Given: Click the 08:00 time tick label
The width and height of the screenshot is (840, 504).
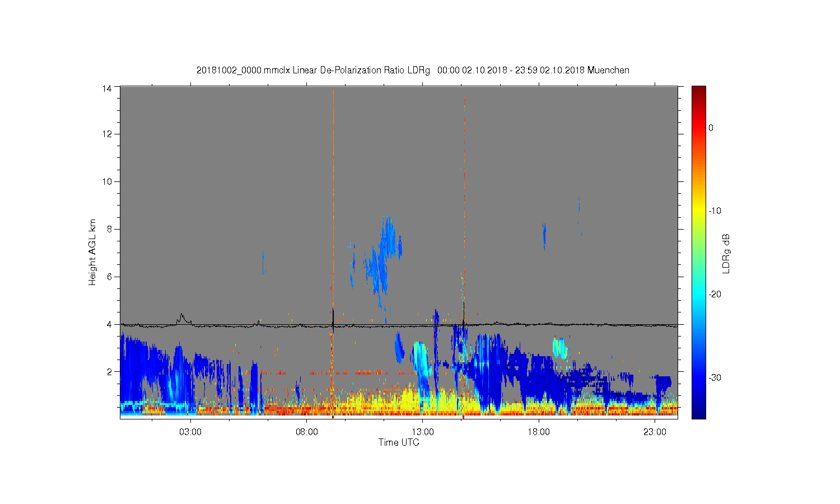Looking at the screenshot, I should tap(307, 432).
